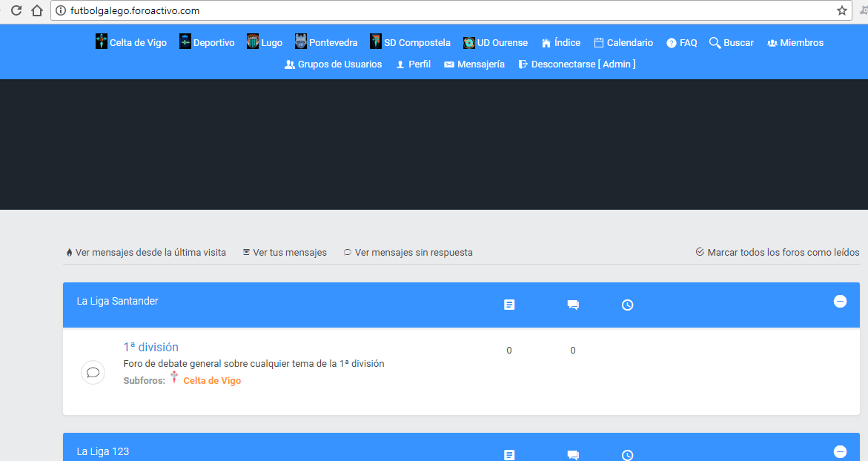Click the clock icon in La Liga 123 header
868x461 pixels.
pos(627,455)
